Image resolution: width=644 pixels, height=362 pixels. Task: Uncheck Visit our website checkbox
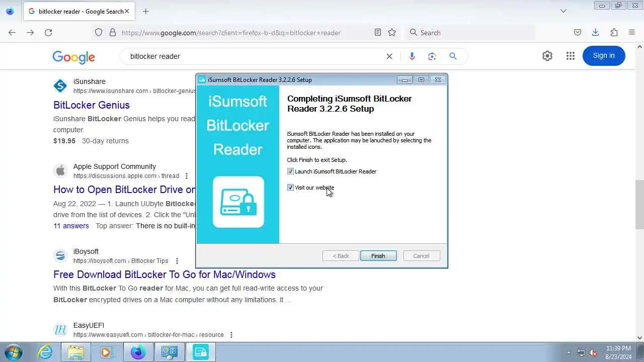(x=290, y=188)
